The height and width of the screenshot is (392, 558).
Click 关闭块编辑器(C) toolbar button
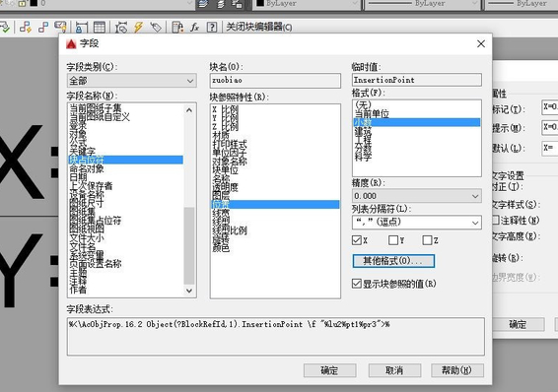[x=259, y=28]
